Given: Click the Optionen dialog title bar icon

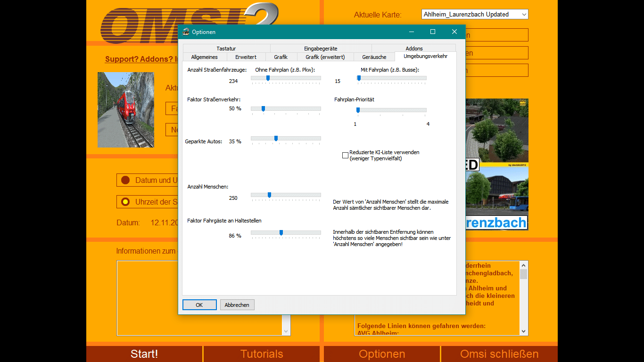Looking at the screenshot, I should click(186, 32).
